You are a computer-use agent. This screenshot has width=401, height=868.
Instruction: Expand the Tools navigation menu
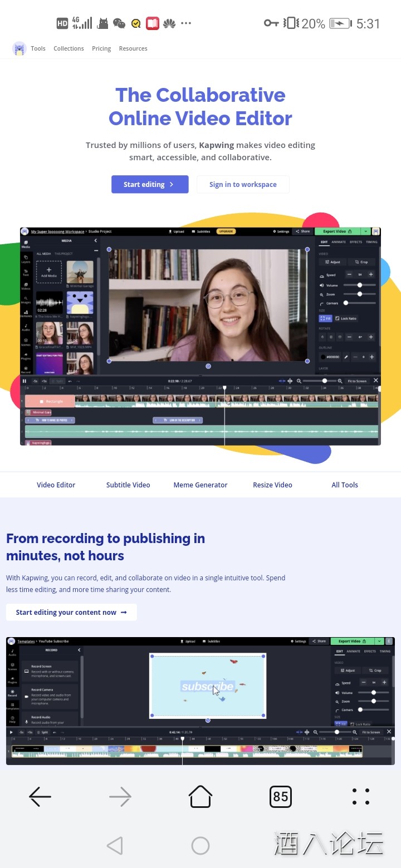tap(38, 49)
